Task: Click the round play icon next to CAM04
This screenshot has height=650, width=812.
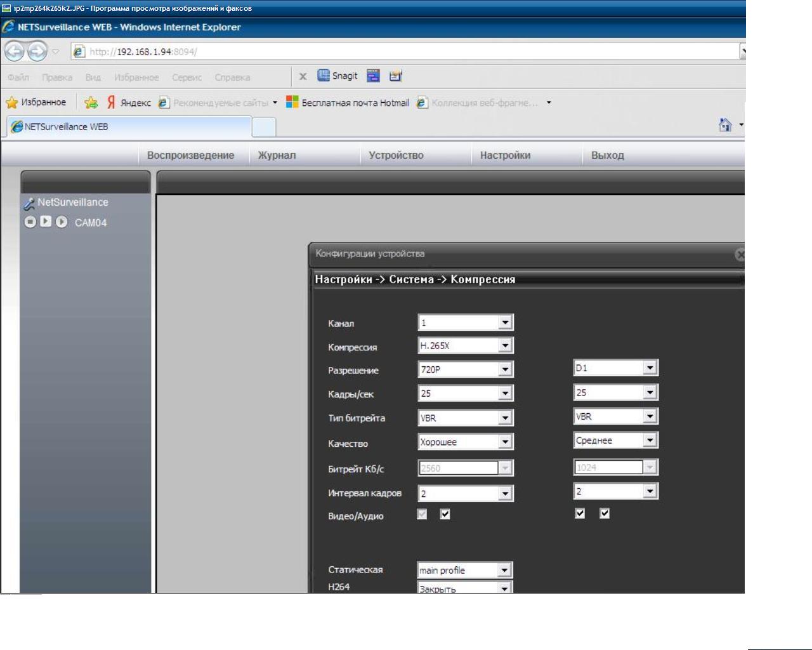Action: [x=61, y=222]
